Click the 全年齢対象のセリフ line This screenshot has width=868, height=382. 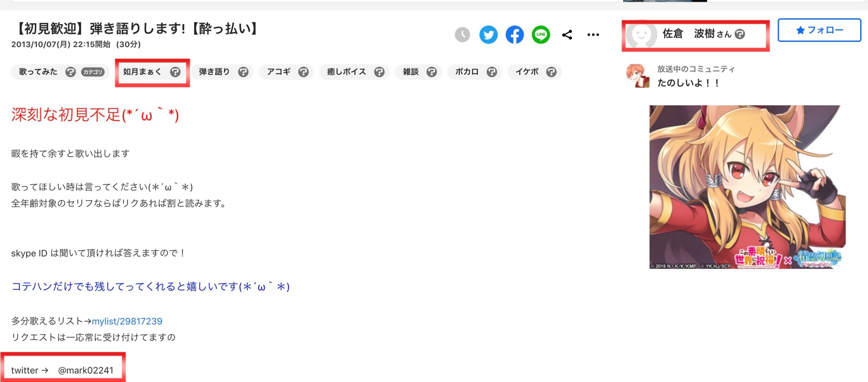pos(118,203)
